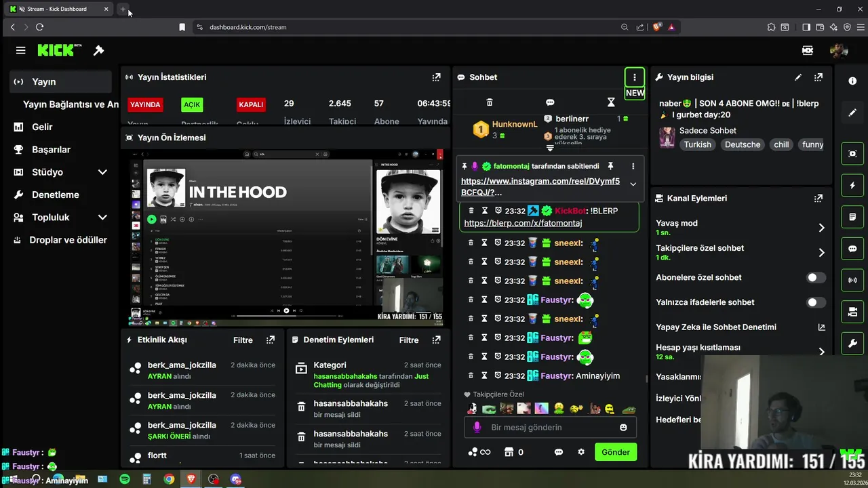Delete the Faustyr Aminayiyim message
Image resolution: width=868 pixels, height=488 pixels.
[x=471, y=375]
